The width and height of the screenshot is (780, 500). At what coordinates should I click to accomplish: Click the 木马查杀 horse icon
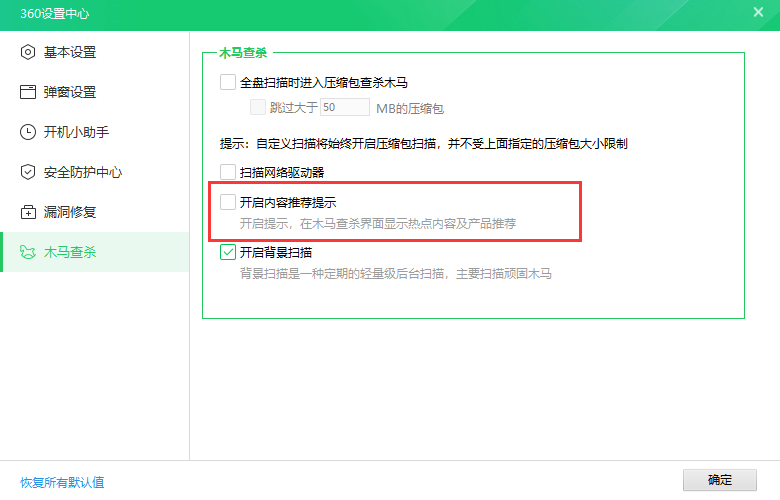click(28, 252)
